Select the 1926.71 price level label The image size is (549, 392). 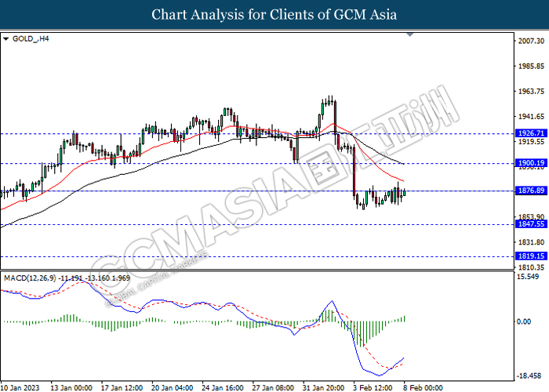(x=531, y=133)
